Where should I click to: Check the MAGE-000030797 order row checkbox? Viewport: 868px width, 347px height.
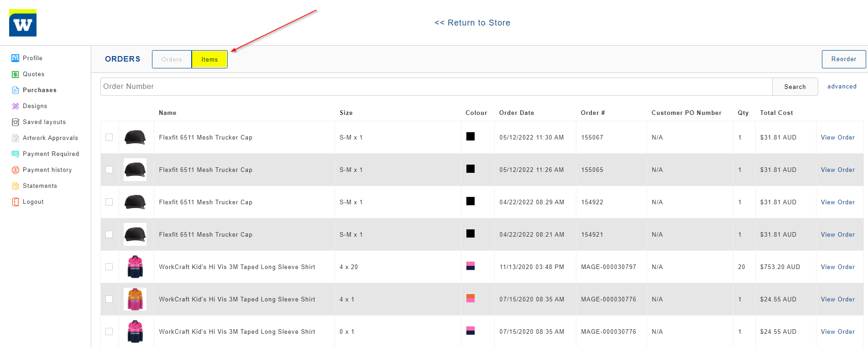[x=109, y=267]
